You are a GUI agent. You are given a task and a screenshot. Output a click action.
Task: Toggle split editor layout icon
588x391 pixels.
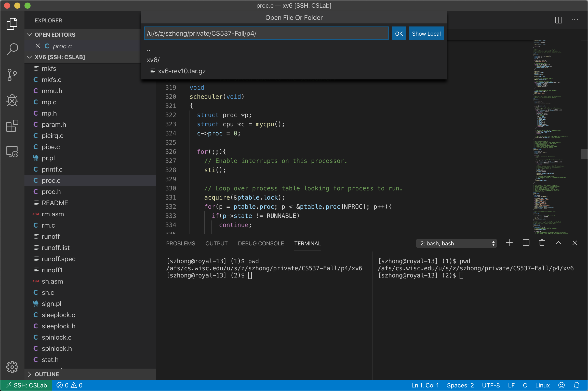click(558, 20)
